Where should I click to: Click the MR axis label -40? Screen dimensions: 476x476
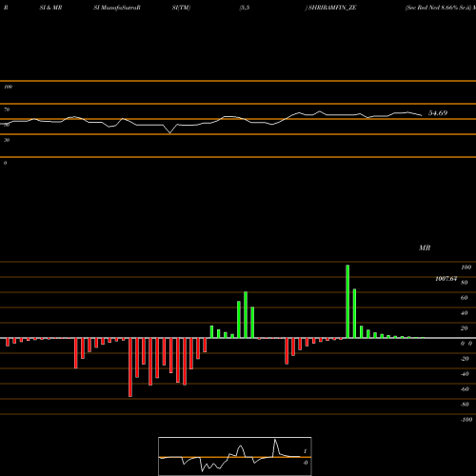[x=465, y=374]
